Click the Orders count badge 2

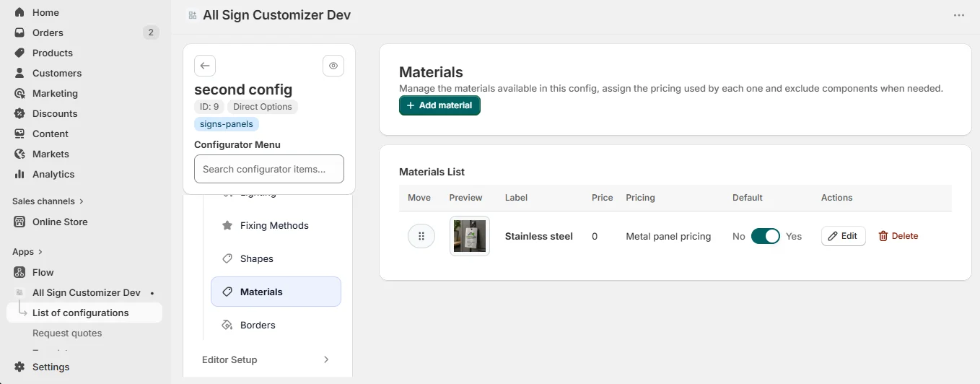click(x=151, y=32)
